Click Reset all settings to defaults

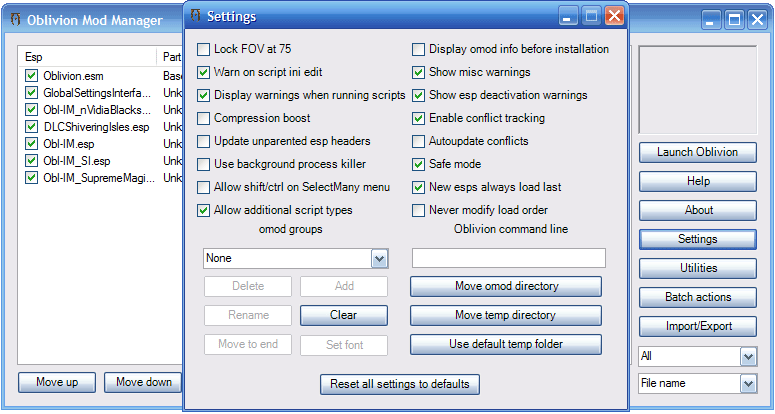pos(400,384)
